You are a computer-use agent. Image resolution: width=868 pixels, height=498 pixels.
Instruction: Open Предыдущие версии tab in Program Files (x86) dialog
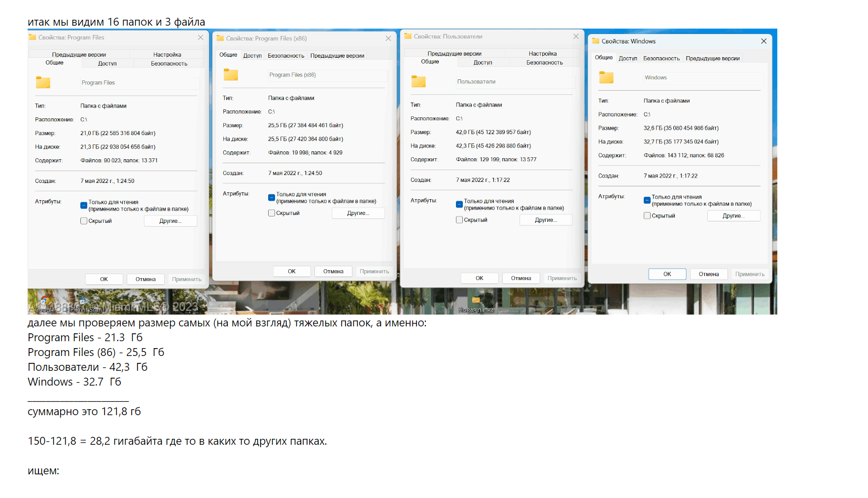(x=337, y=56)
